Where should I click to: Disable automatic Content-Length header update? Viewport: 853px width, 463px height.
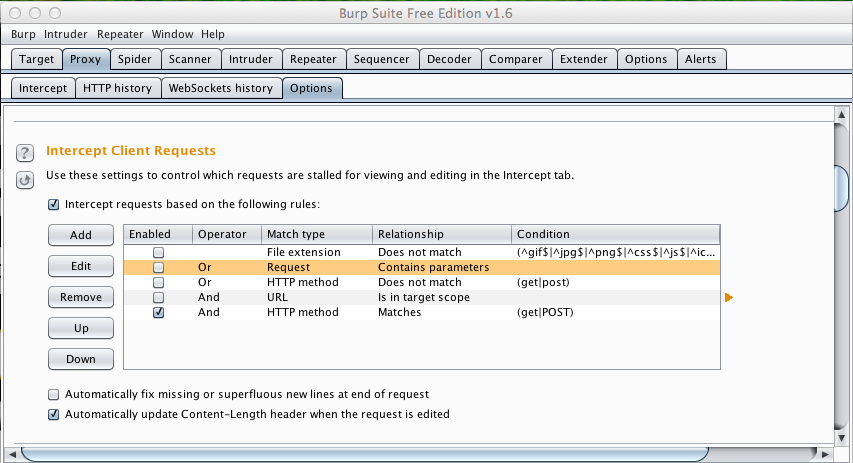click(54, 414)
